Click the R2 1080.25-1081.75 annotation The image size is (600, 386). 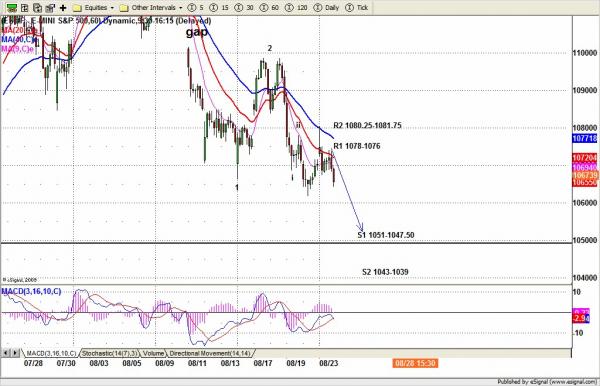click(x=367, y=125)
